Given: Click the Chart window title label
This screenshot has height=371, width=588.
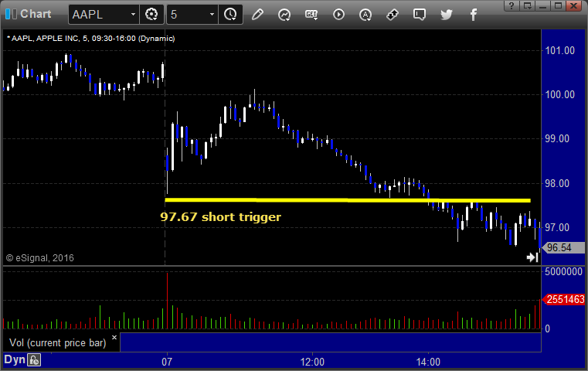Looking at the screenshot, I should [x=36, y=14].
